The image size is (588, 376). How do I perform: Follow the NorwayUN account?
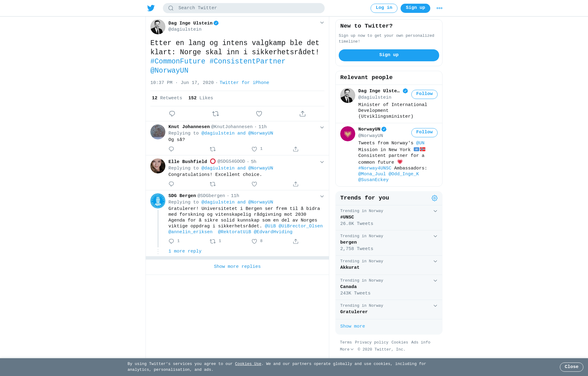(x=424, y=133)
